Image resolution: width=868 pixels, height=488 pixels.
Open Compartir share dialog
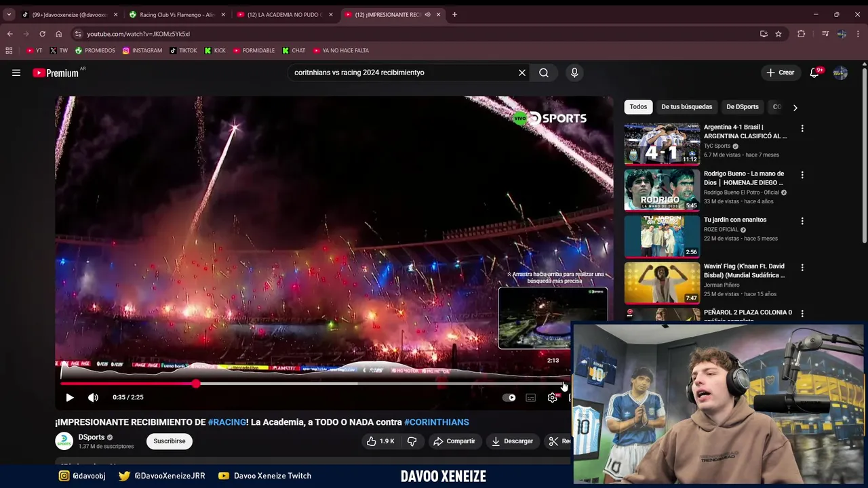454,441
